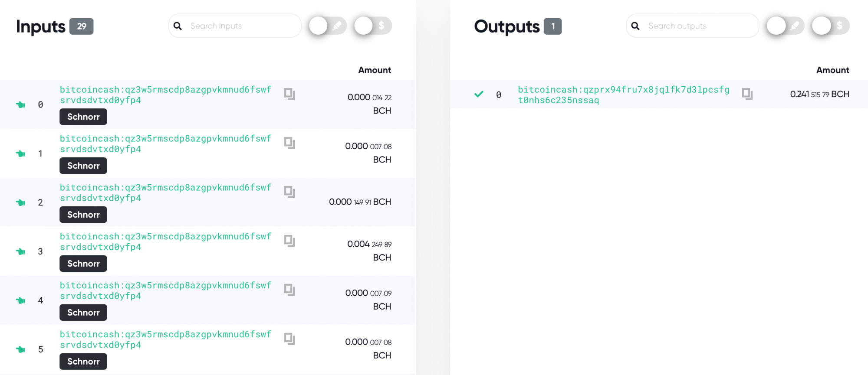The height and width of the screenshot is (375, 868).
Task: Open output address qzprx94fru7x8jqlfk7d3lpcsfg
Action: point(624,95)
